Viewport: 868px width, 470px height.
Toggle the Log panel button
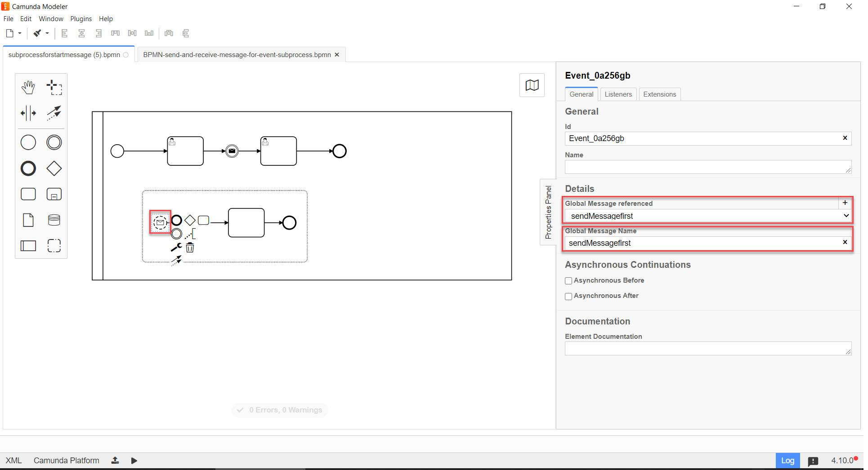tap(787, 461)
